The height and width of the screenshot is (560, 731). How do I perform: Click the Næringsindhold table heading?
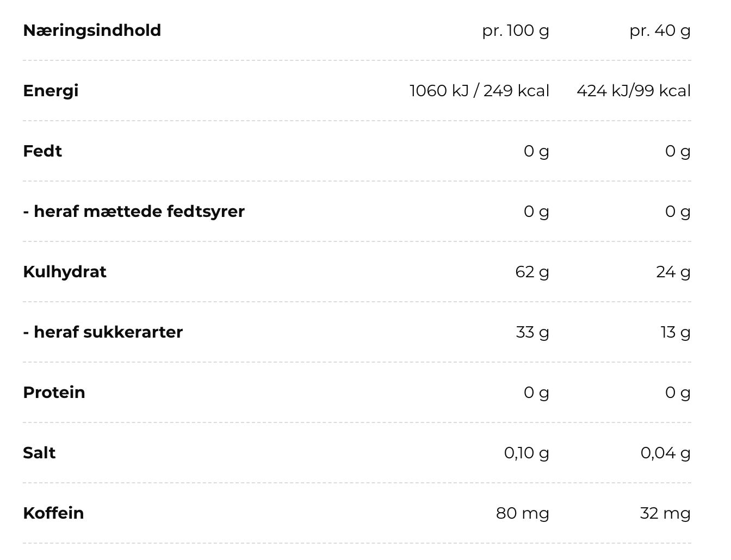pos(92,31)
